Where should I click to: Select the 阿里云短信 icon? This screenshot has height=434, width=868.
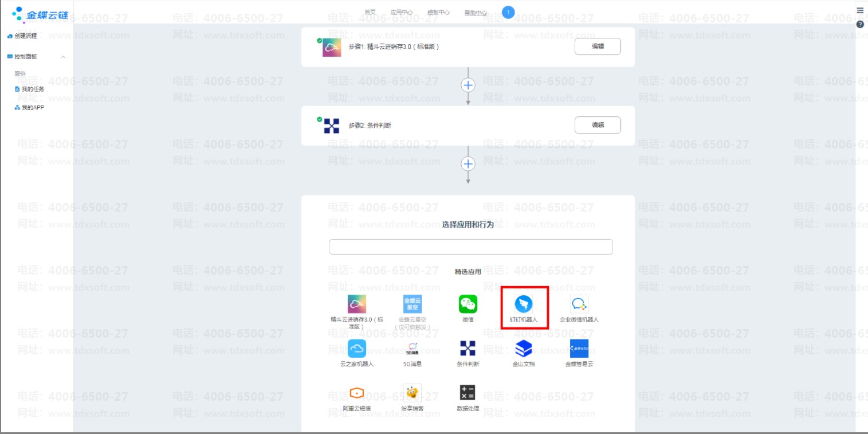[x=357, y=393]
